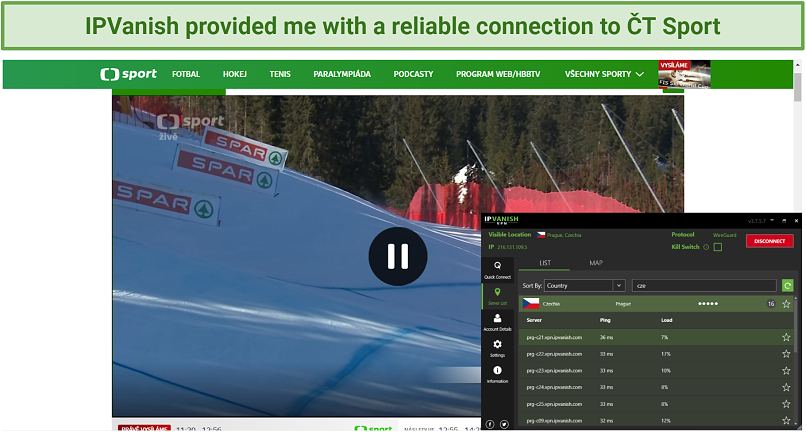Click the server count badge 16
Screen dimensions: 806x432
coord(771,304)
